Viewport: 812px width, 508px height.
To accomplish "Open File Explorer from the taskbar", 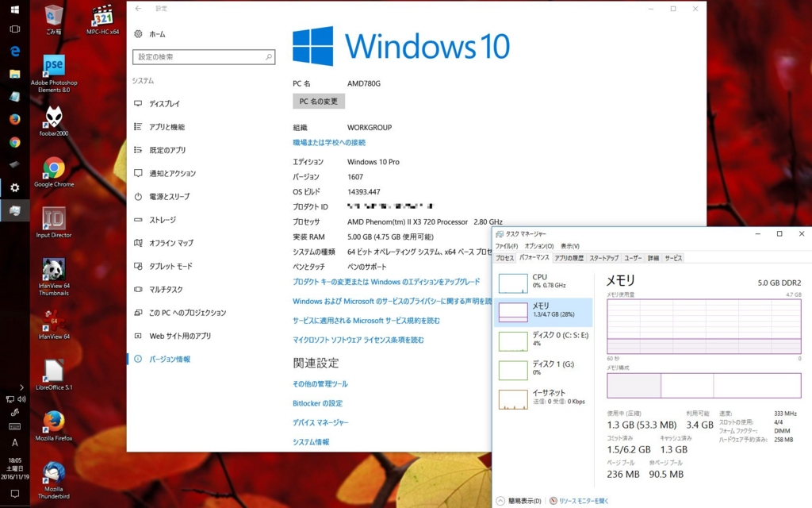I will 14,74.
